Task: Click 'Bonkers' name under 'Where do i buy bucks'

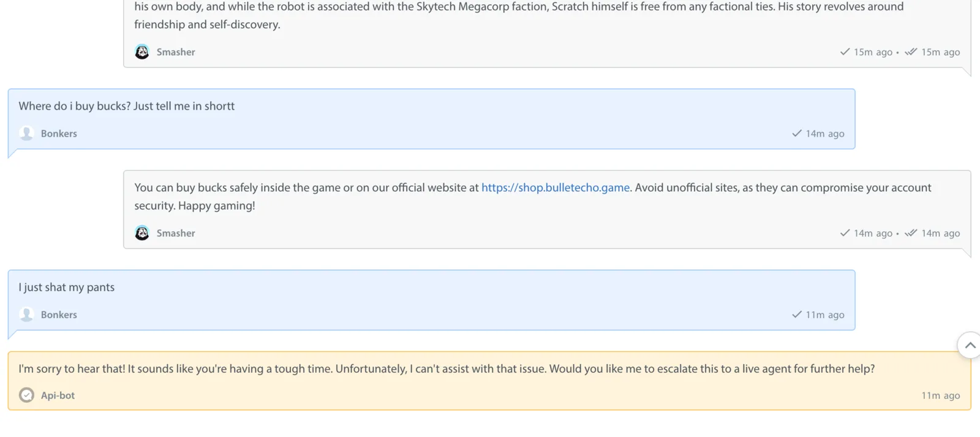Action: coord(59,133)
